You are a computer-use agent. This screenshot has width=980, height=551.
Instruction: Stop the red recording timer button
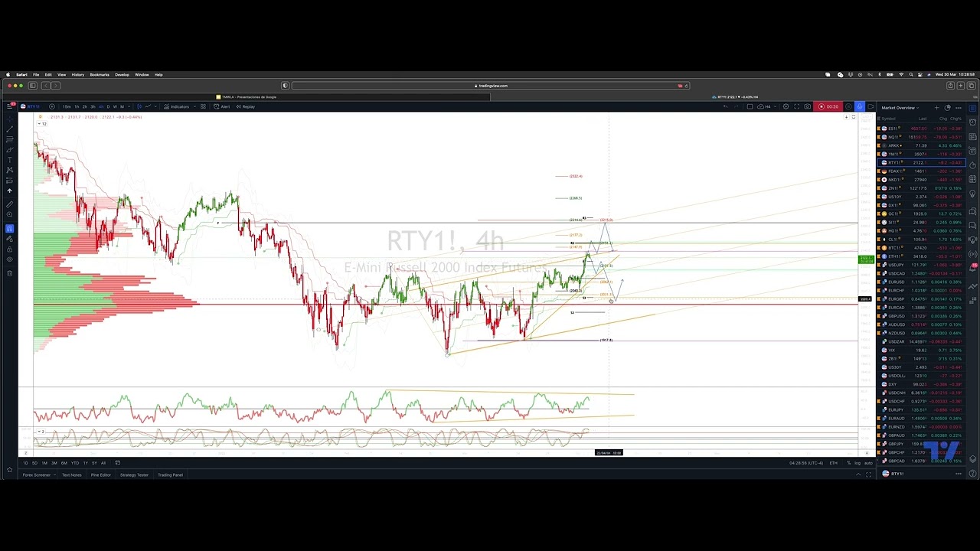tap(828, 106)
